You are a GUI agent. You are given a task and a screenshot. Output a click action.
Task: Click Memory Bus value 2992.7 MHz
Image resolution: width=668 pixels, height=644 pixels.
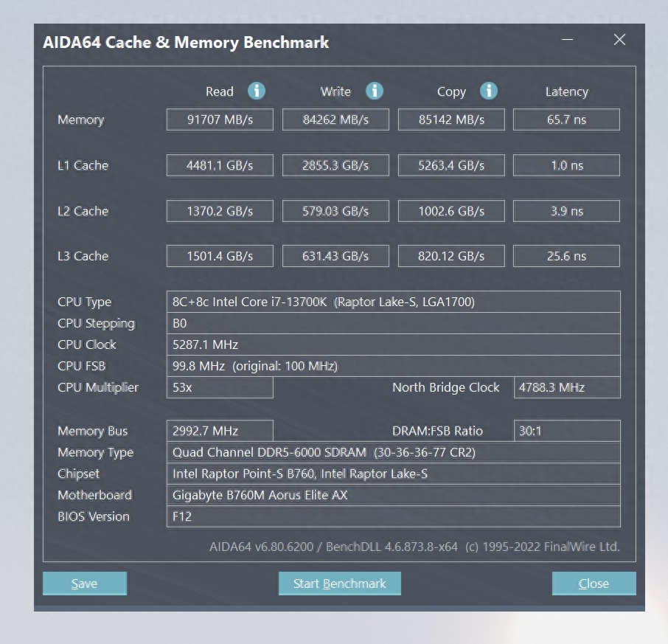click(x=220, y=431)
